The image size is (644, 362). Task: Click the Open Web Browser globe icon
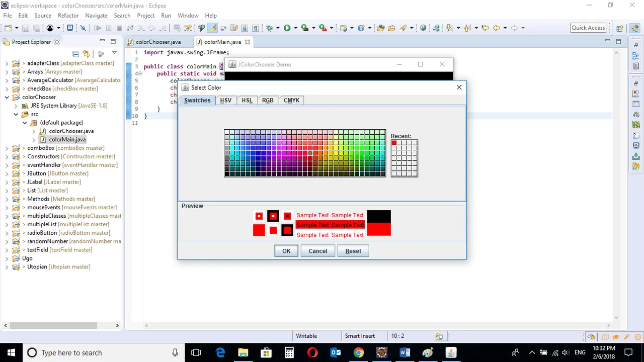coord(423,28)
